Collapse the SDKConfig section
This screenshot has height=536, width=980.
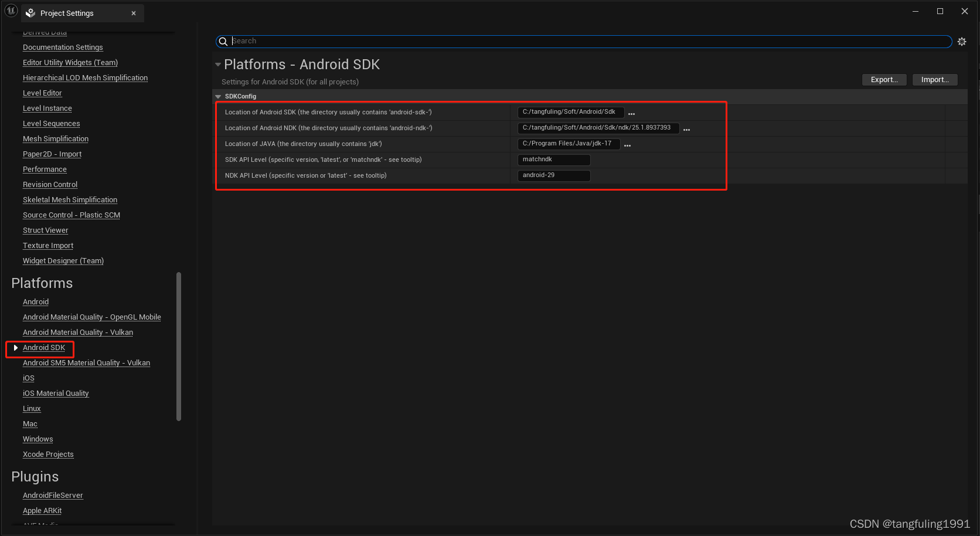[218, 97]
